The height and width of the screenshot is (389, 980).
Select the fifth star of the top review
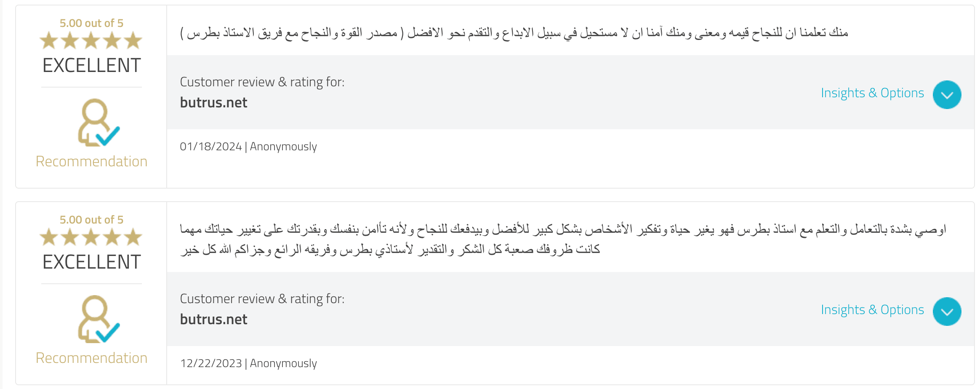coord(133,41)
